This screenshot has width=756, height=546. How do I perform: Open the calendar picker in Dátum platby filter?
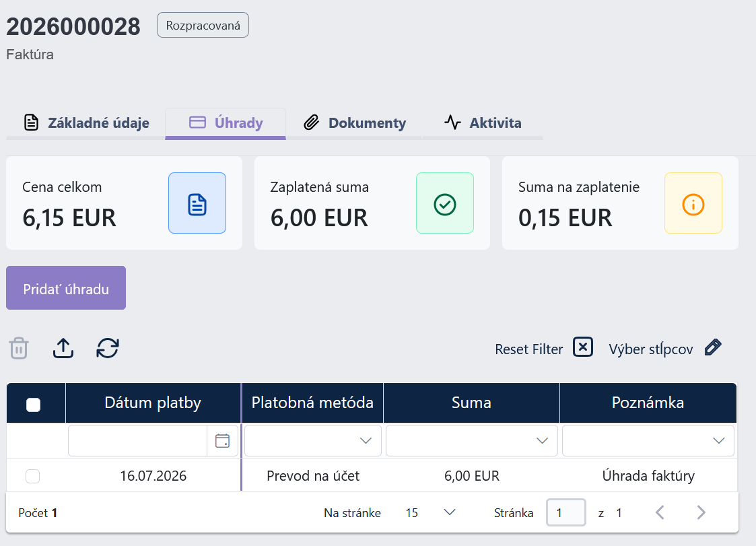[222, 440]
